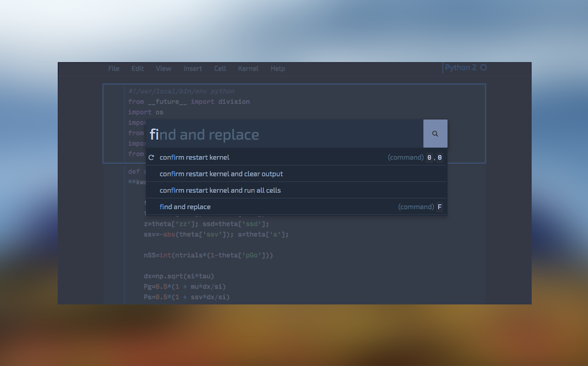Screen dimensions: 588x366
Task: Open the View menu
Action: [x=163, y=68]
